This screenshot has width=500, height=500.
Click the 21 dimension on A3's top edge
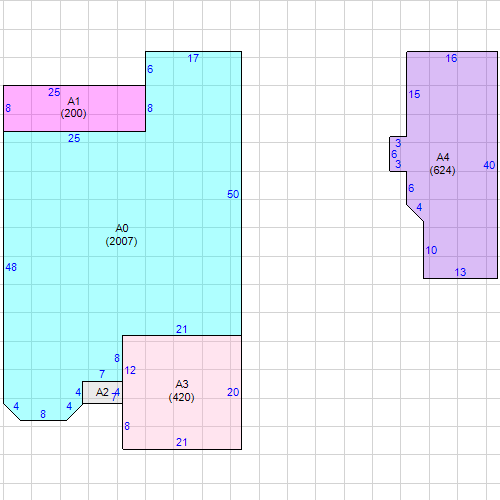pyautogui.click(x=182, y=329)
